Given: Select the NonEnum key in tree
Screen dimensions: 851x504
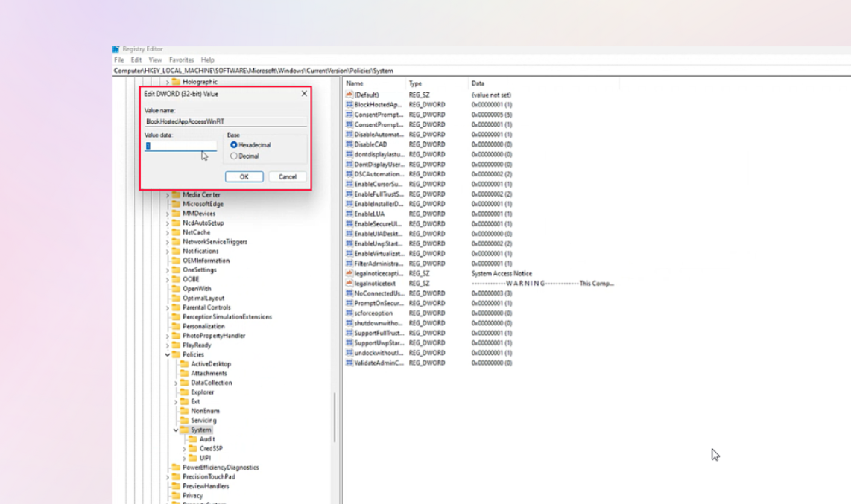Looking at the screenshot, I should coord(205,411).
